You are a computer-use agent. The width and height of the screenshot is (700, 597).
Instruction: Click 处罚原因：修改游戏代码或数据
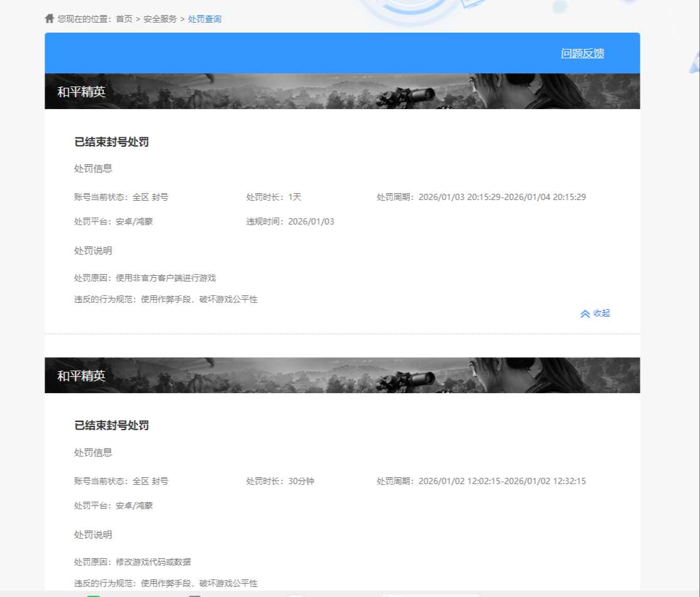133,562
